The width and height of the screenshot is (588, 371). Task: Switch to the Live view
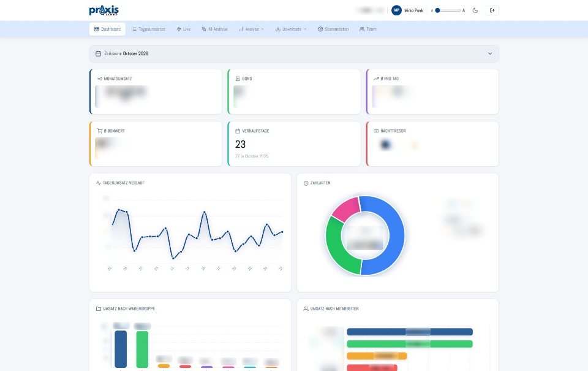coord(183,29)
